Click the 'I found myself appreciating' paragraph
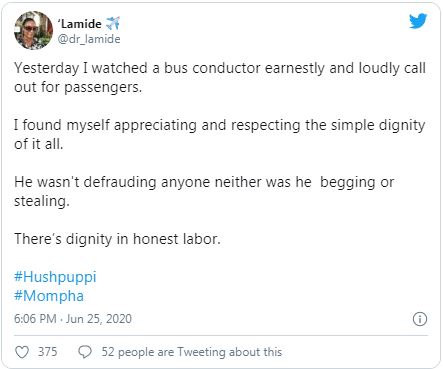The width and height of the screenshot is (443, 369). [x=220, y=134]
